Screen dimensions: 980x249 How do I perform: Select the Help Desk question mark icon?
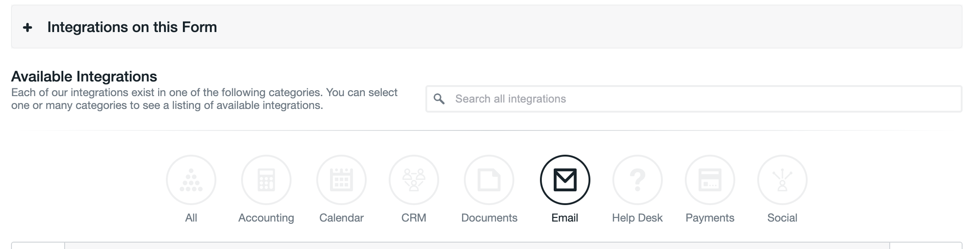(x=638, y=180)
